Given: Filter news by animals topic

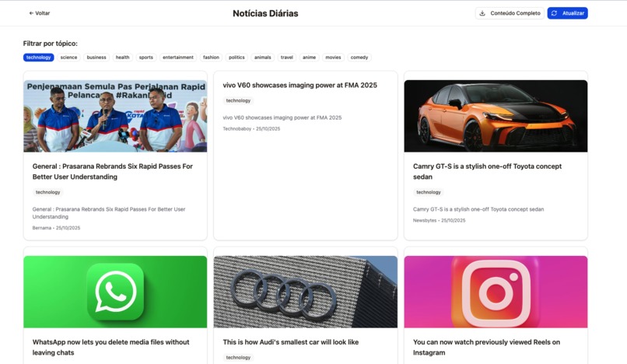Looking at the screenshot, I should pyautogui.click(x=263, y=58).
